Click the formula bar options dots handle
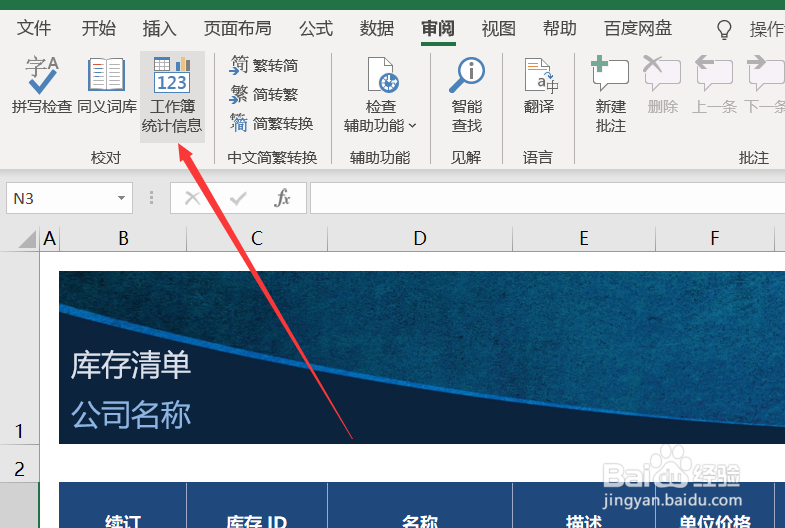Screen dimensions: 785x528 coord(151,198)
